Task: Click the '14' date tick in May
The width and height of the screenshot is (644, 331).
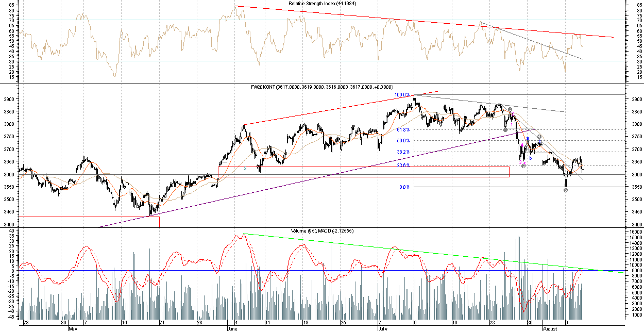Action: coord(124,323)
